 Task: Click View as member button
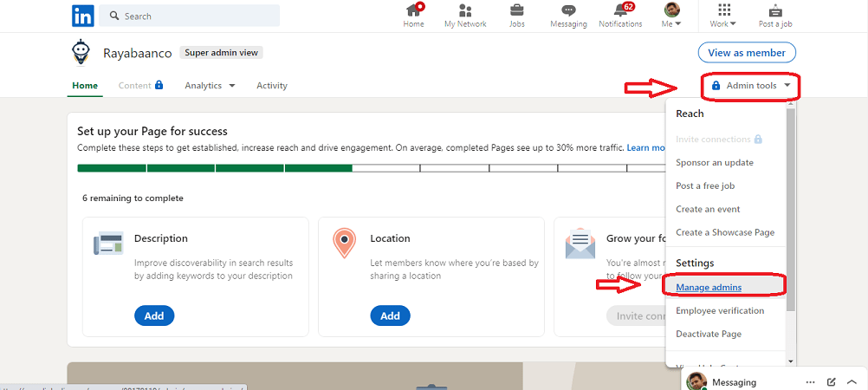(747, 53)
